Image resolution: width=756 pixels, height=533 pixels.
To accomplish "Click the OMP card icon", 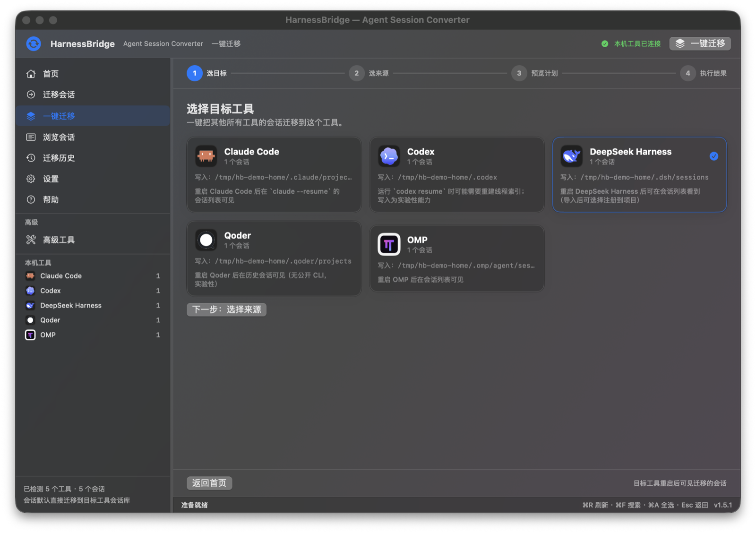I will click(389, 244).
